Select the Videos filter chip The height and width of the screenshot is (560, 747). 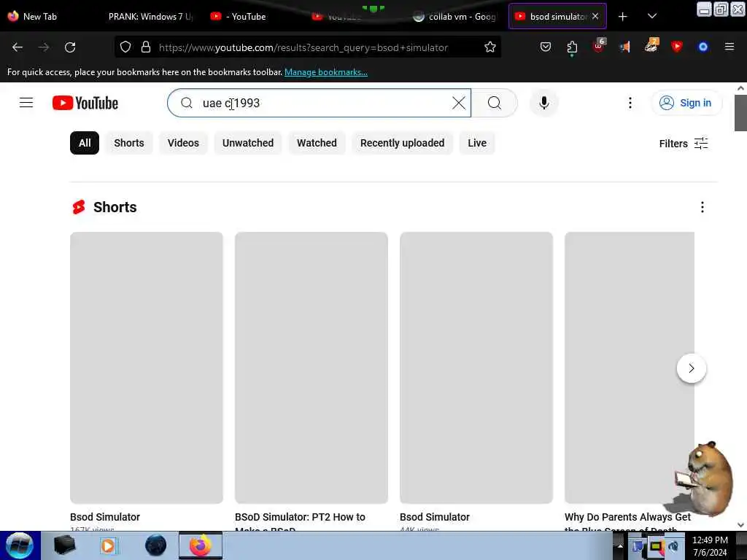[183, 143]
